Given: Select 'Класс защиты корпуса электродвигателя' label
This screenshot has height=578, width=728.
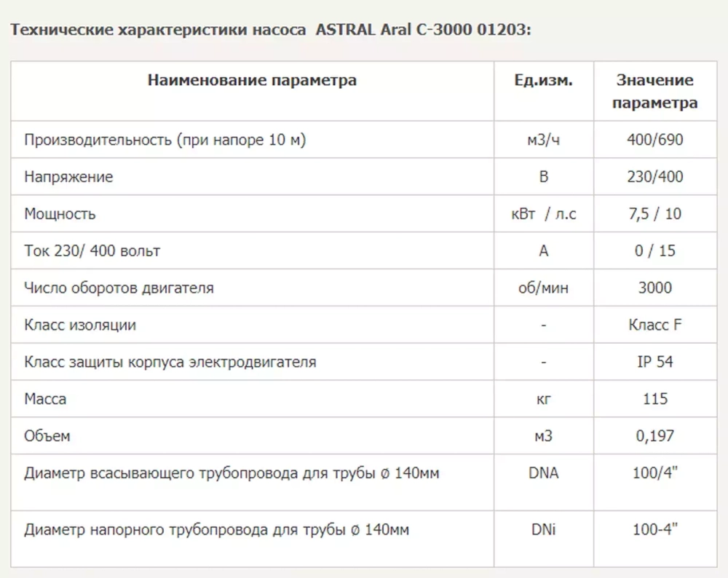Looking at the screenshot, I should point(170,362).
